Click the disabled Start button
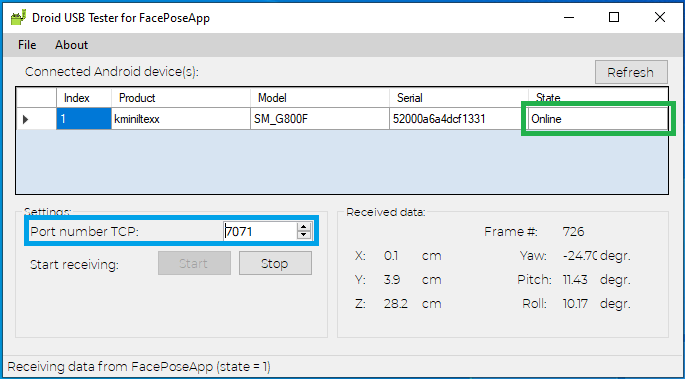 tap(194, 263)
